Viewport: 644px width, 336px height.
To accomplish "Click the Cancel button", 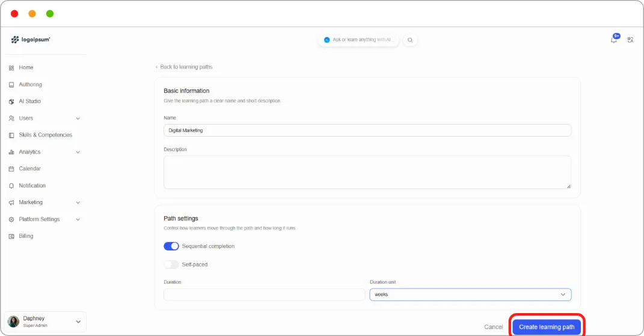I will [493, 327].
